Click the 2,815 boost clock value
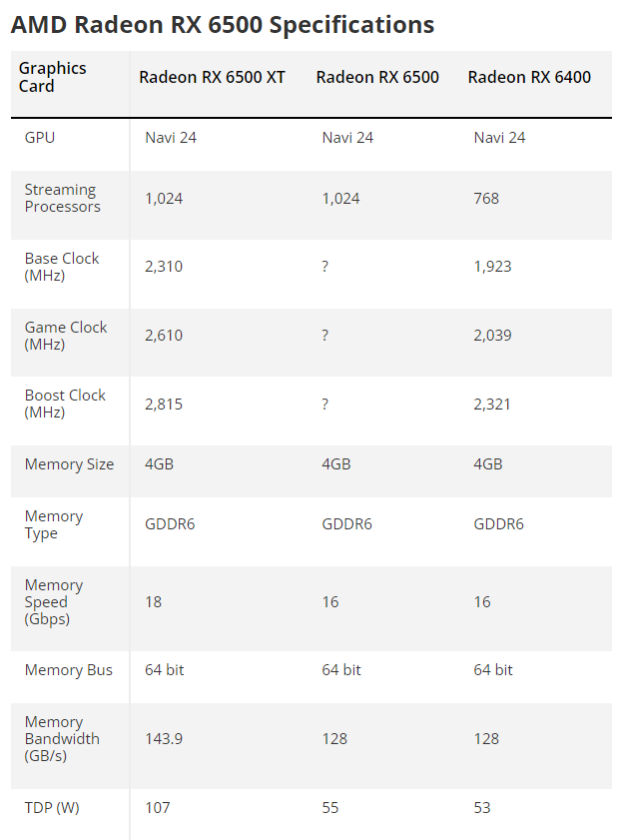This screenshot has width=624, height=840. click(x=164, y=404)
